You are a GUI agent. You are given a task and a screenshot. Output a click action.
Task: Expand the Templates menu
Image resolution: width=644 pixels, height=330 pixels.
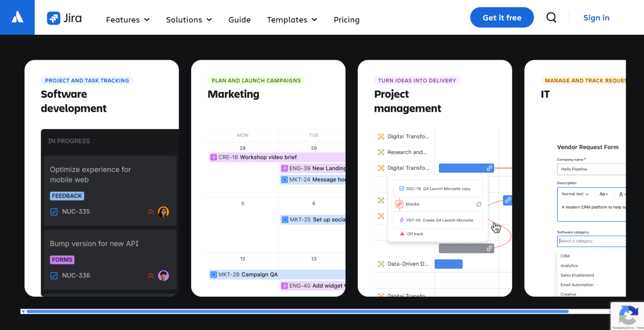(292, 20)
